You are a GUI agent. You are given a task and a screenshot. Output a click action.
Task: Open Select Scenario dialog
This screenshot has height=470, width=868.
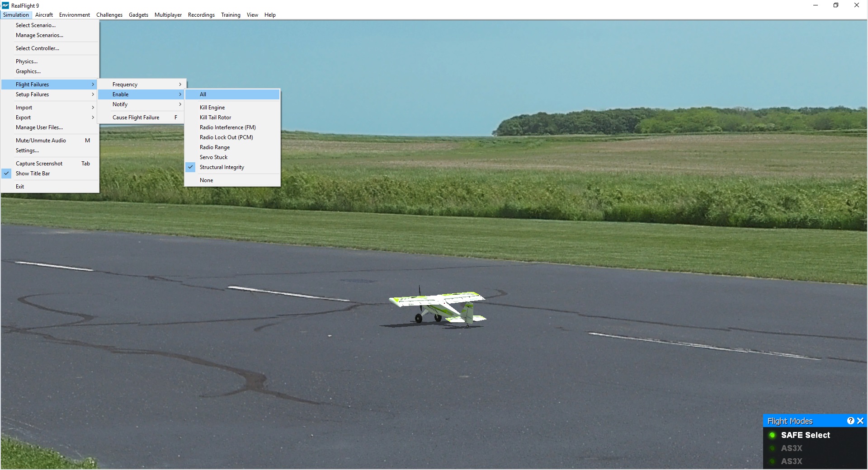coord(36,25)
